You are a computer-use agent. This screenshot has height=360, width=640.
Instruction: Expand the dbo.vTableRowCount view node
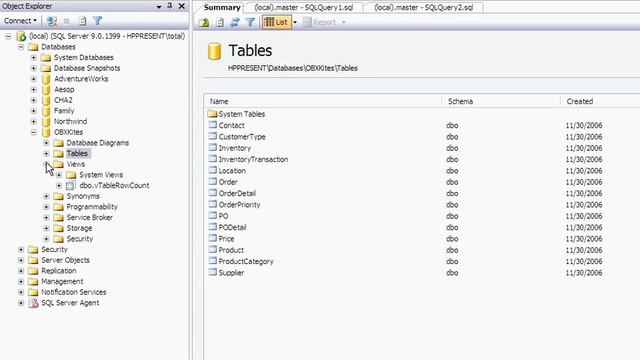point(59,185)
